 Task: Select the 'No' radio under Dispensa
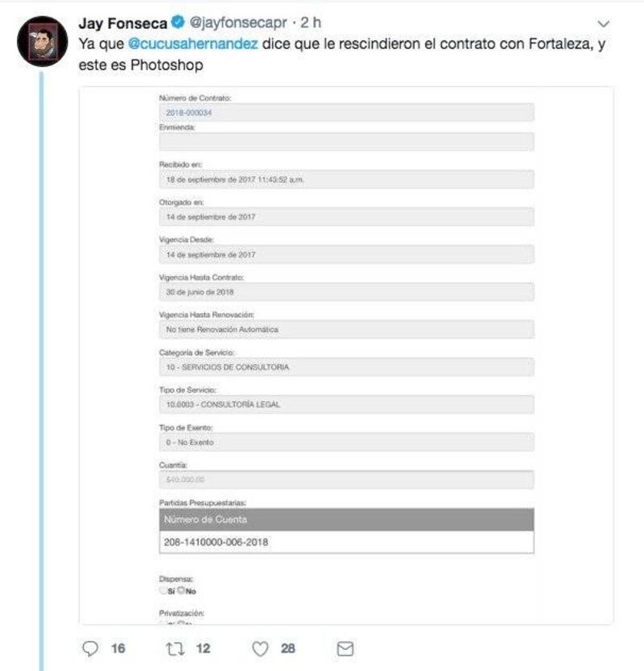pos(182,591)
